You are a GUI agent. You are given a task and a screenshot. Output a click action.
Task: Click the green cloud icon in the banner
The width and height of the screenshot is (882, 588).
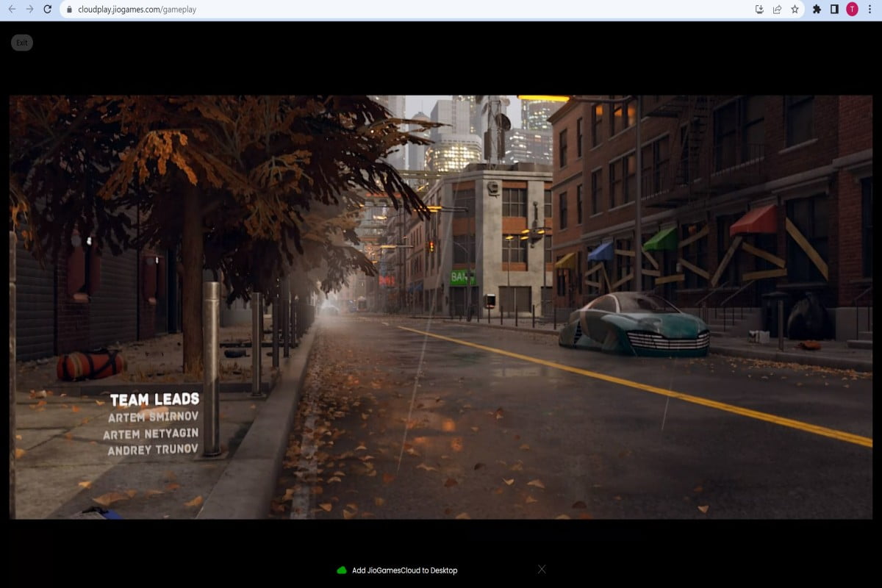tap(341, 570)
